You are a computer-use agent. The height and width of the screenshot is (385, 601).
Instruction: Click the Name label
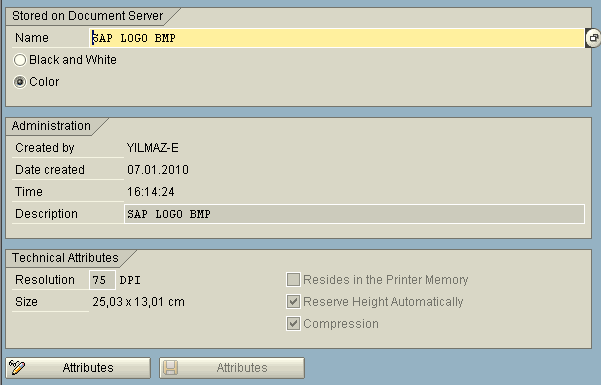[32, 38]
